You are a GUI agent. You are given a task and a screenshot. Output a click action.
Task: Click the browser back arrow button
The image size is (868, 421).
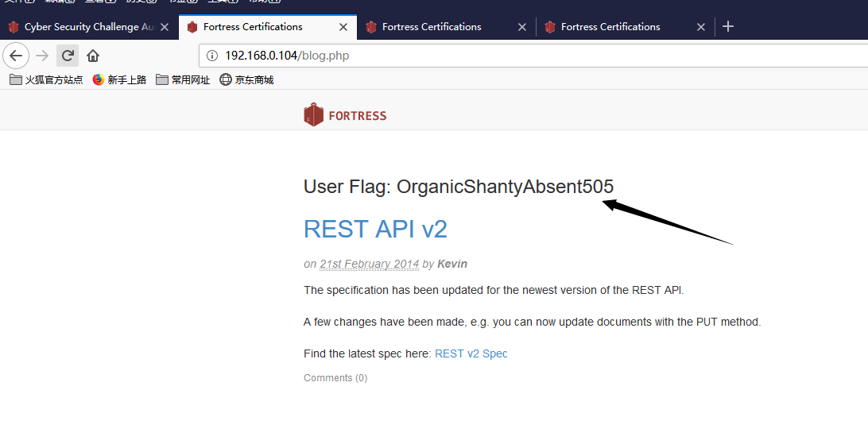click(x=16, y=56)
